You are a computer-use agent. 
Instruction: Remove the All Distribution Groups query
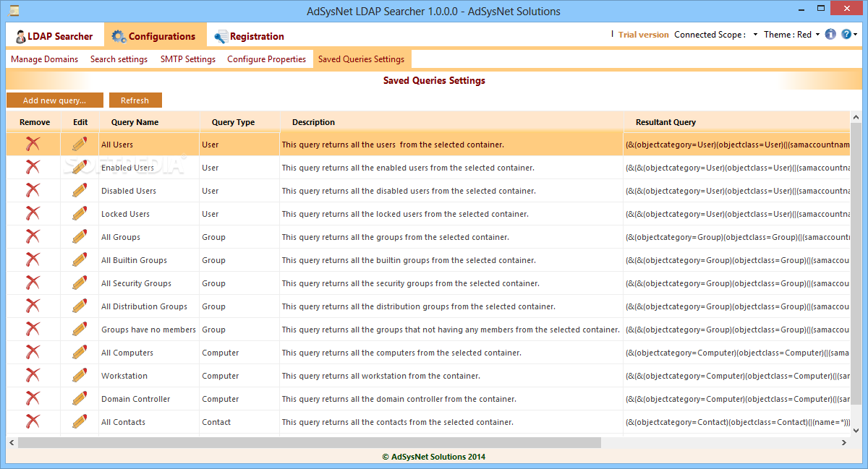click(x=33, y=306)
